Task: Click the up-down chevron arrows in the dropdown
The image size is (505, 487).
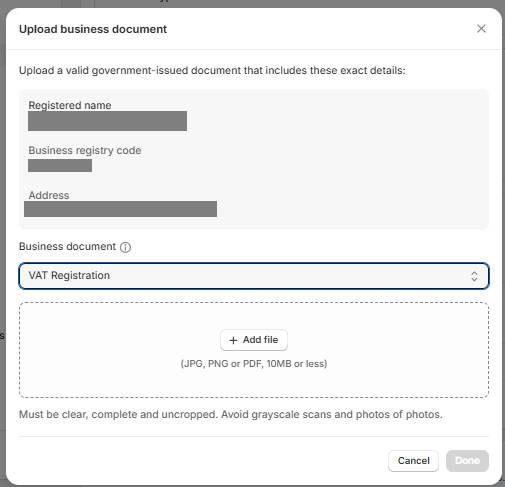Action: [x=474, y=276]
